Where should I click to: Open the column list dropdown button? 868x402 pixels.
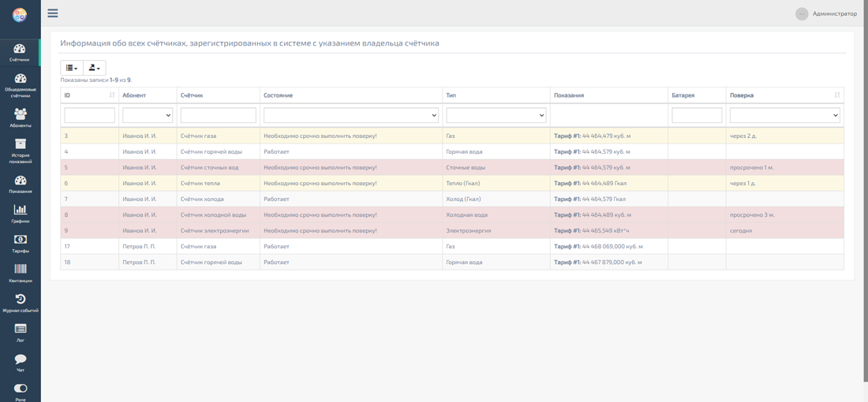[72, 68]
